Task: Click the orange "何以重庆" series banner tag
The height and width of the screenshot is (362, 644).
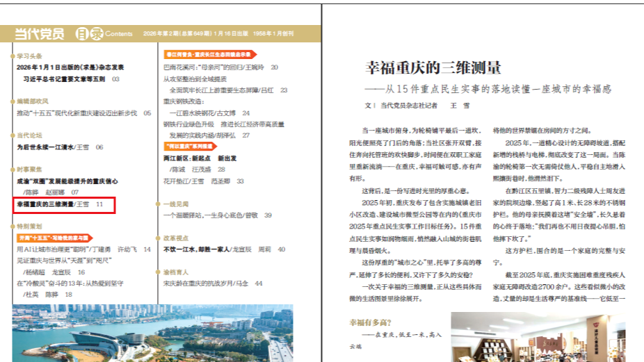Action: 189,147
